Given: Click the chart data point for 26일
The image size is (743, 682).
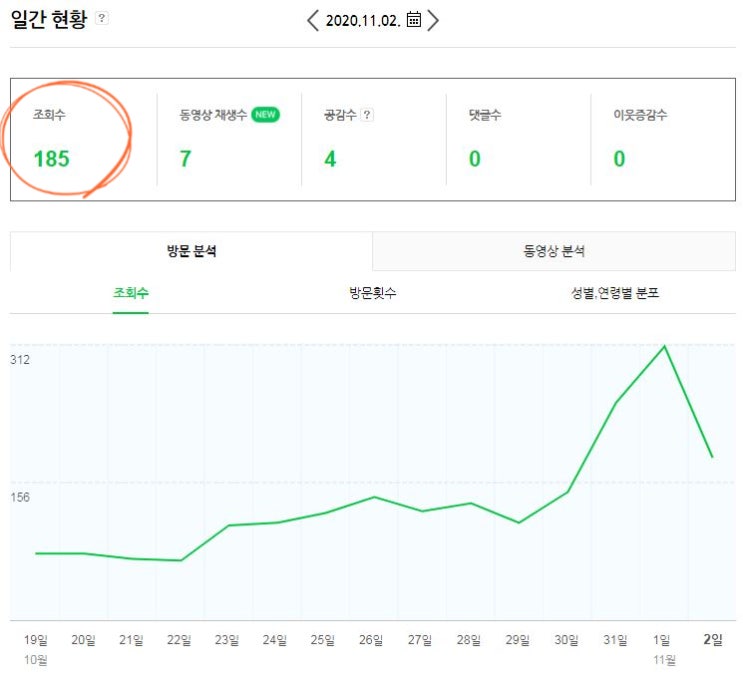Looking at the screenshot, I should tap(374, 497).
